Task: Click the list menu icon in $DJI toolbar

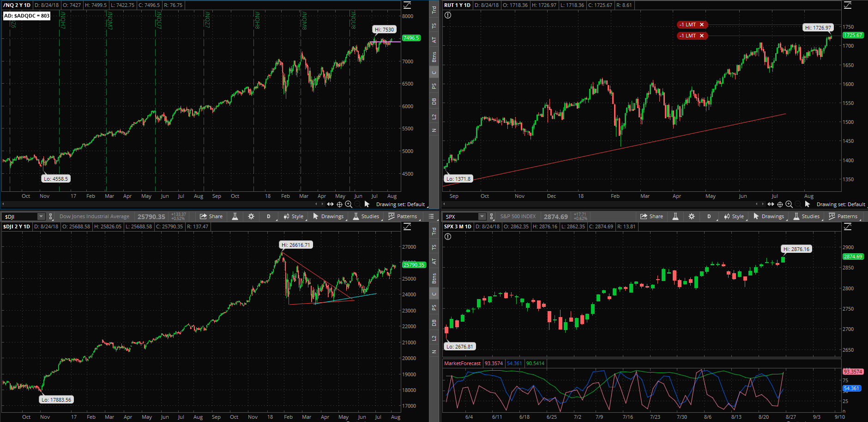Action: tap(431, 216)
